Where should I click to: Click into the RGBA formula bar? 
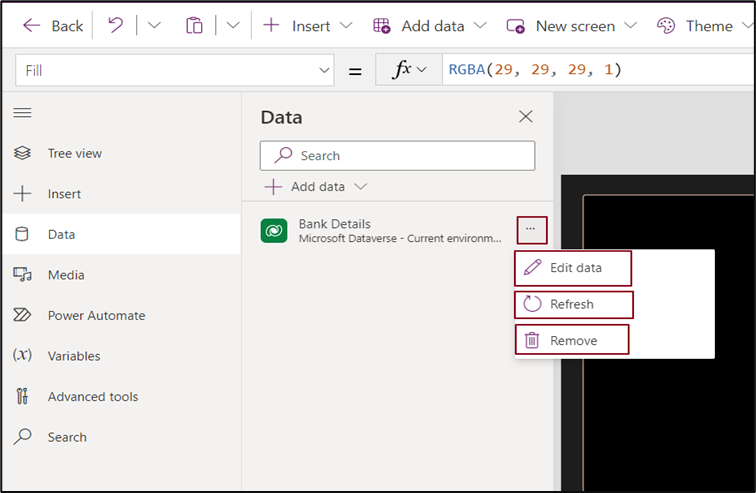598,70
